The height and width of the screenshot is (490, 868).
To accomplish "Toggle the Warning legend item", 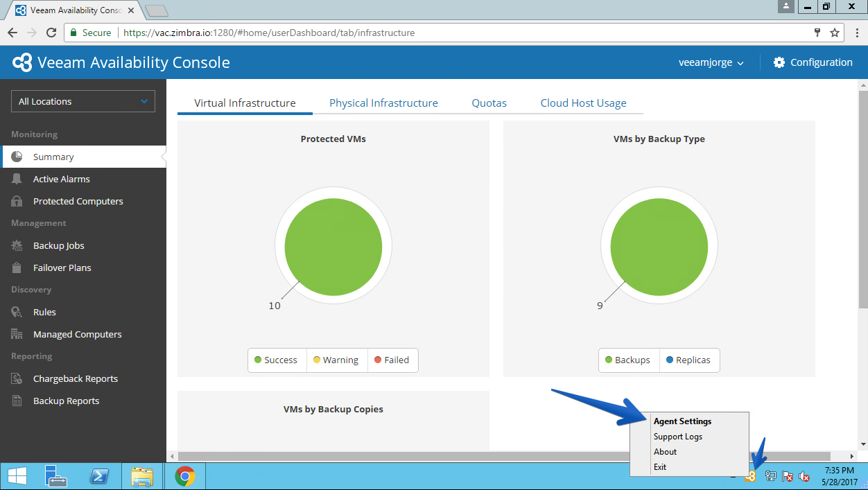I will [x=336, y=360].
